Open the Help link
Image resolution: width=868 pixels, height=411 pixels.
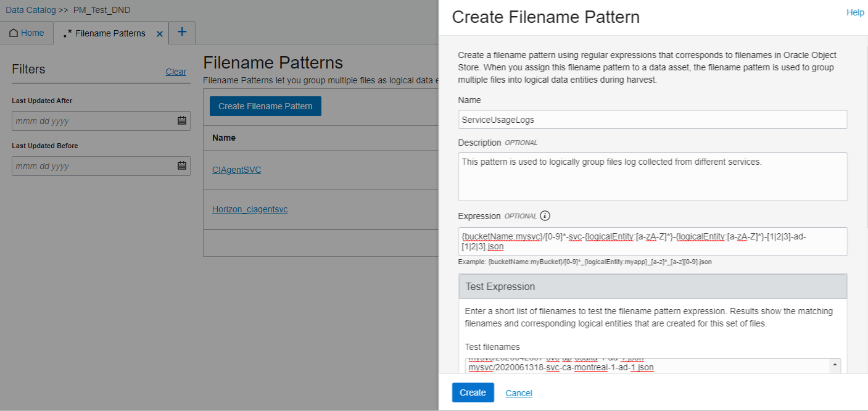[855, 12]
